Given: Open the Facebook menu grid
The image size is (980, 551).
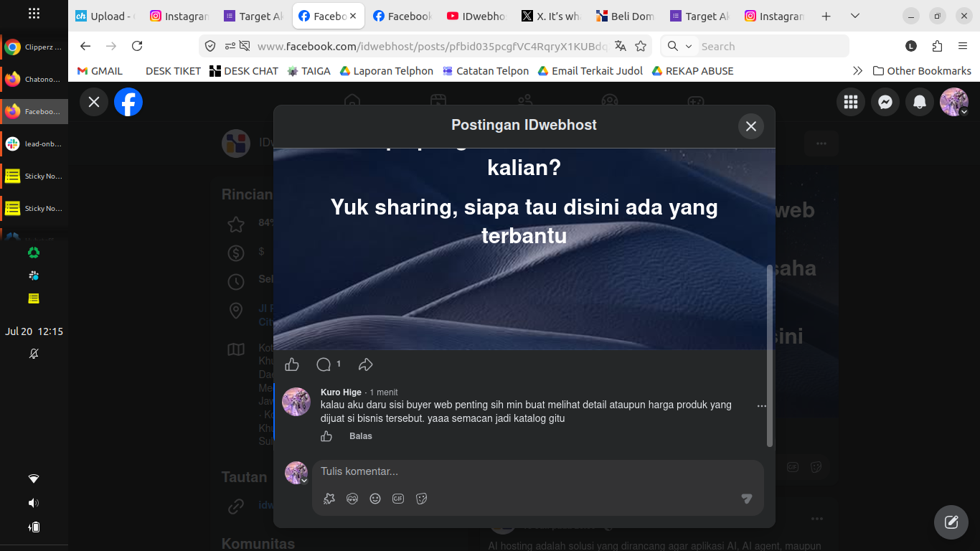Looking at the screenshot, I should (851, 102).
